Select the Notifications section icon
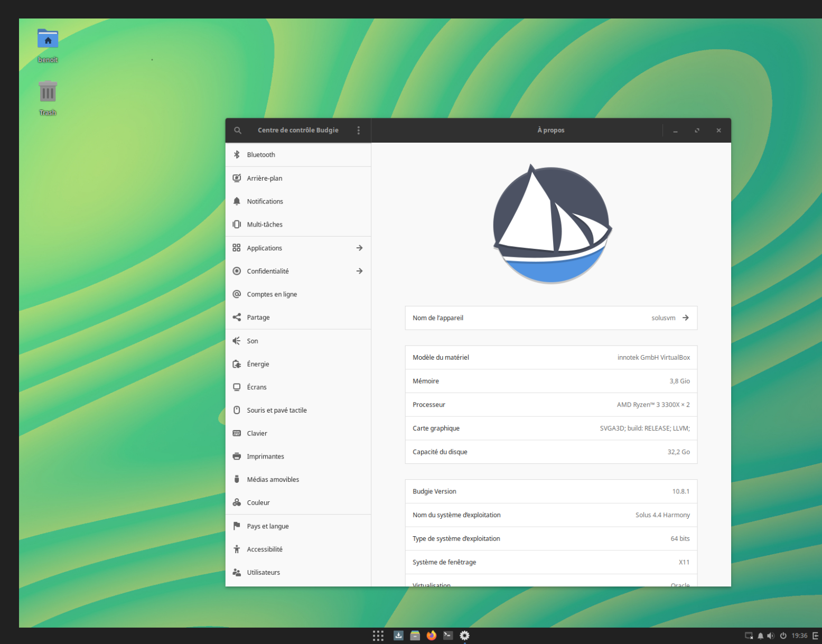The image size is (822, 644). [x=237, y=201]
